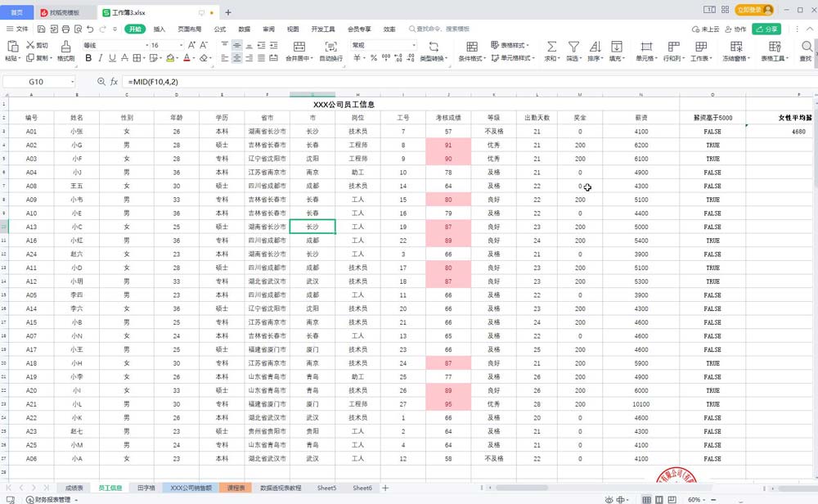Click the Percent style icon
Viewport: 818px width, 504px height.
pyautogui.click(x=374, y=58)
